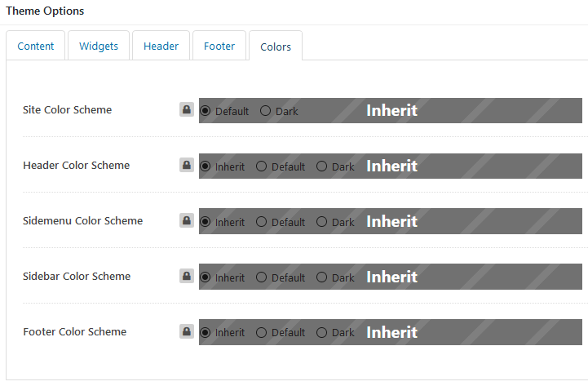Toggle the Sidebar Color Scheme lock icon
The height and width of the screenshot is (386, 588).
coord(187,276)
